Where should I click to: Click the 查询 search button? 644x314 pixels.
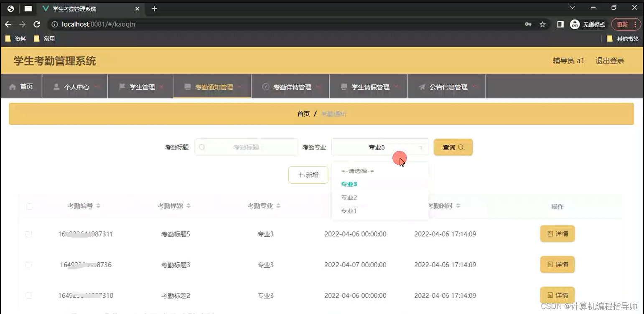pyautogui.click(x=453, y=147)
